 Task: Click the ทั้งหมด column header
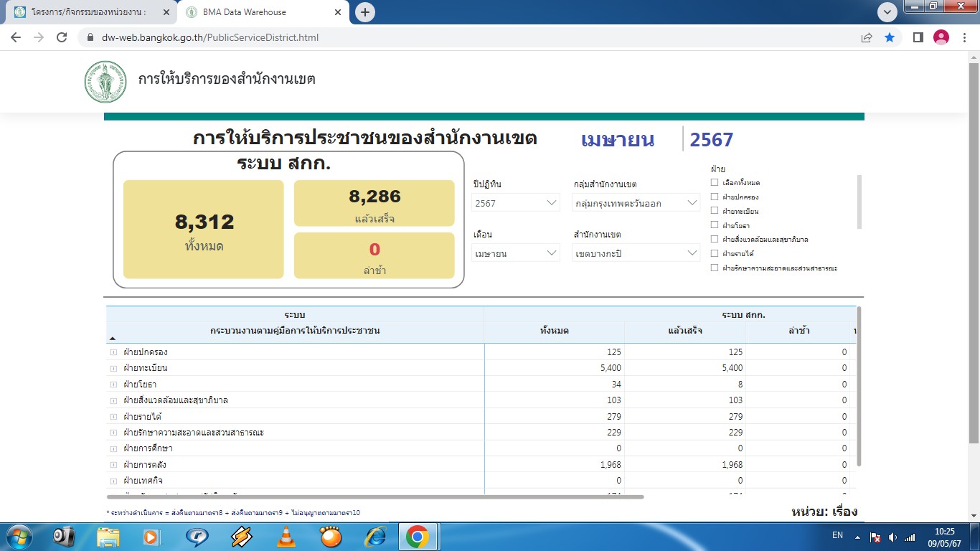(554, 331)
